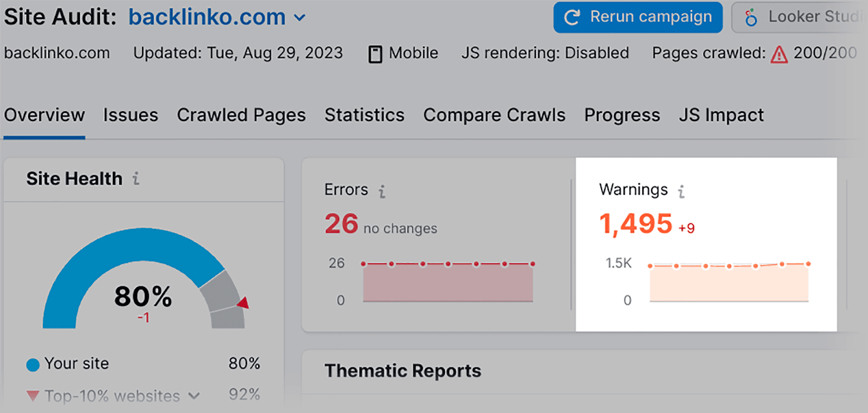Click the 26 errors count link
The image size is (868, 413).
tap(341, 224)
